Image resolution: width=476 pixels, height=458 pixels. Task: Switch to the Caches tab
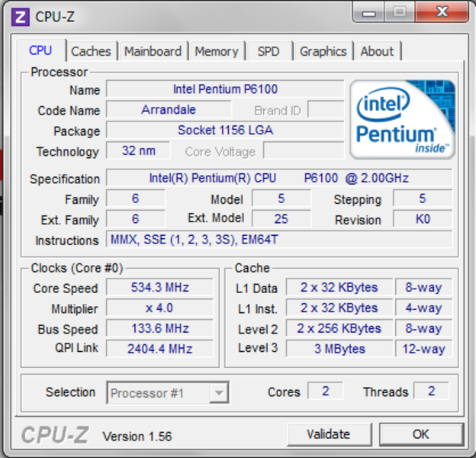click(91, 51)
